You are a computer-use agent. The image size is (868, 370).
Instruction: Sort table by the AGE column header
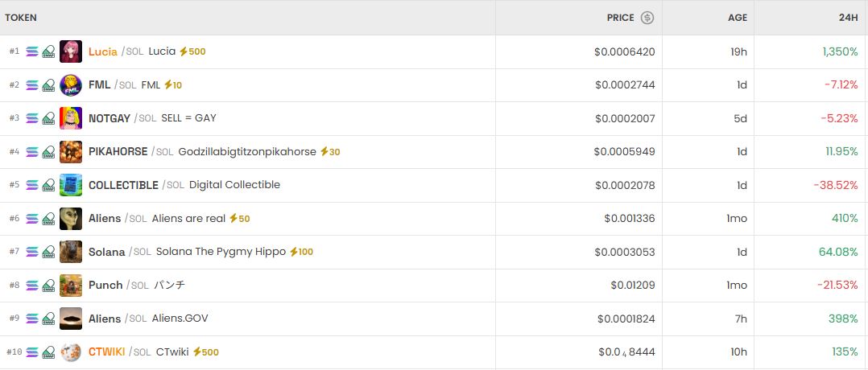737,18
